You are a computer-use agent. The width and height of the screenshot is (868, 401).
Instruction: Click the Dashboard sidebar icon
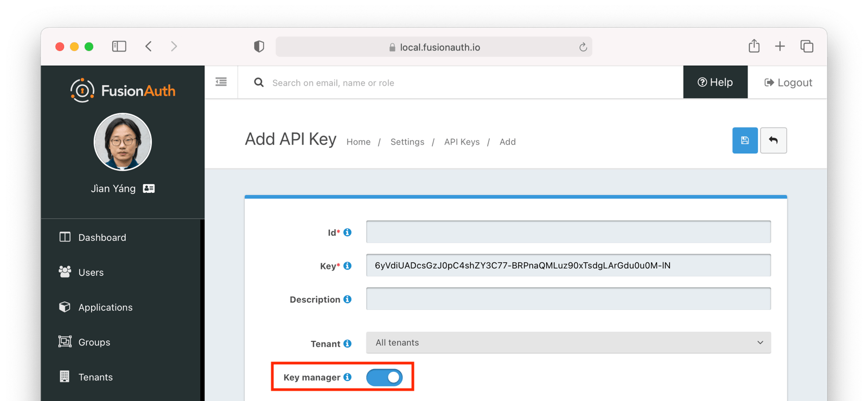pyautogui.click(x=65, y=237)
